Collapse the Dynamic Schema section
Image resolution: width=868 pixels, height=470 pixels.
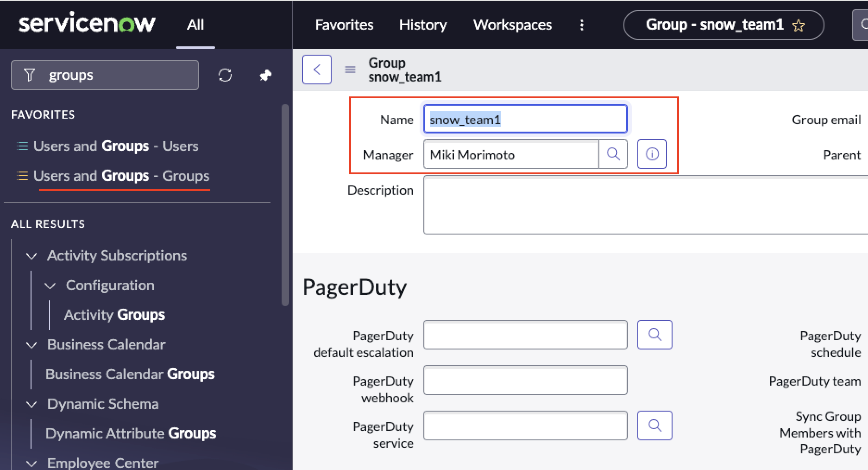31,404
